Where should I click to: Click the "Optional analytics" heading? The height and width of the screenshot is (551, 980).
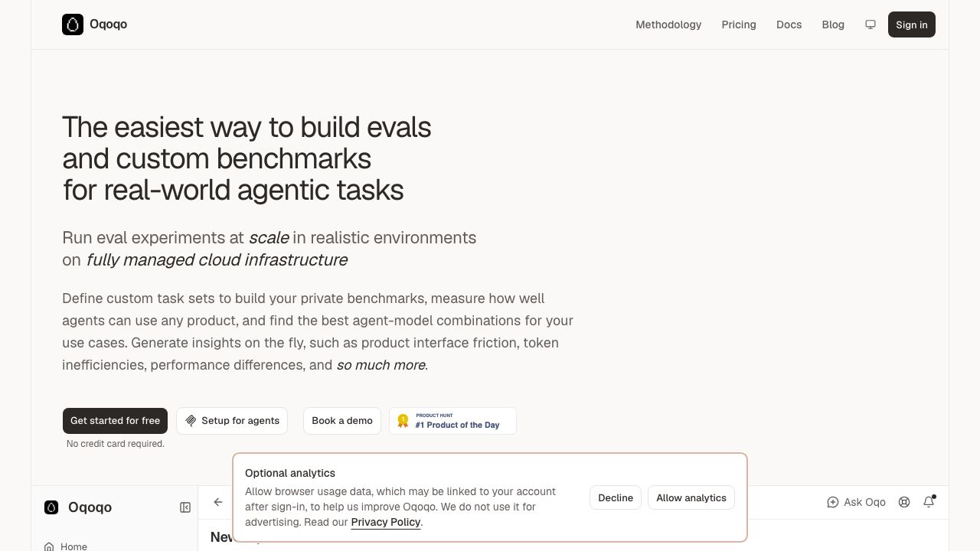[x=290, y=473]
